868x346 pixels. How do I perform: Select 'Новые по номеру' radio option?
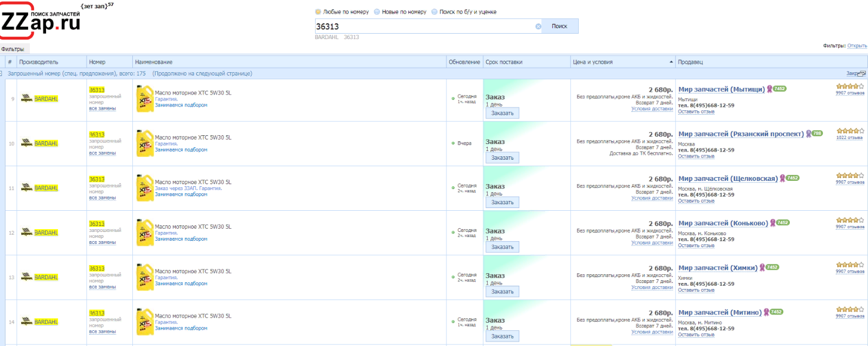(377, 11)
